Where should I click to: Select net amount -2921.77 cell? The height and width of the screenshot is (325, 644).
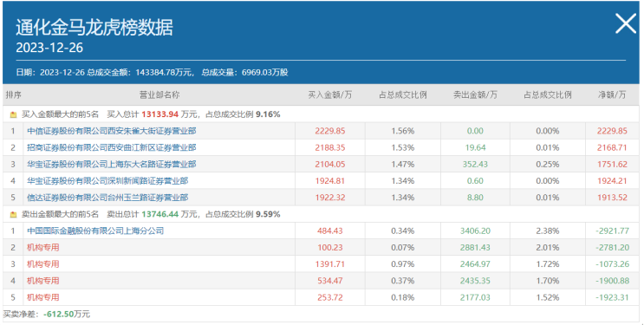pyautogui.click(x=613, y=231)
